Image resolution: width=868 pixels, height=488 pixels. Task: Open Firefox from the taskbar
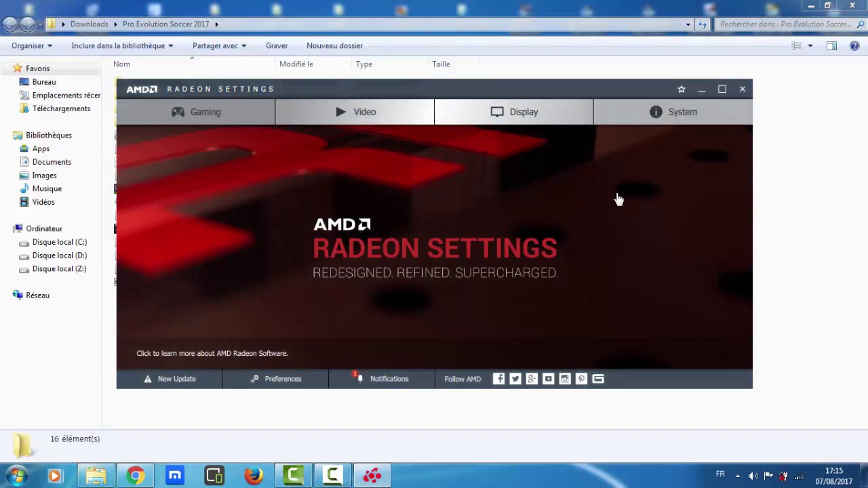click(x=254, y=476)
